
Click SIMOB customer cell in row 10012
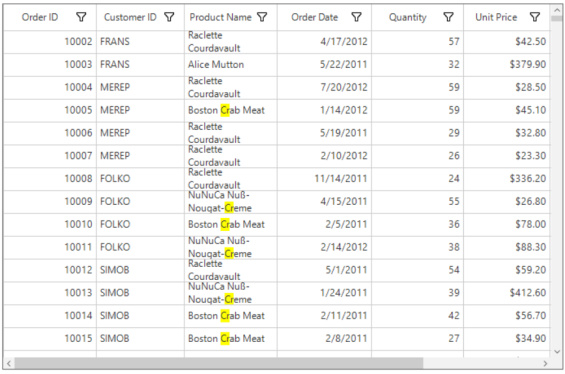click(140, 270)
